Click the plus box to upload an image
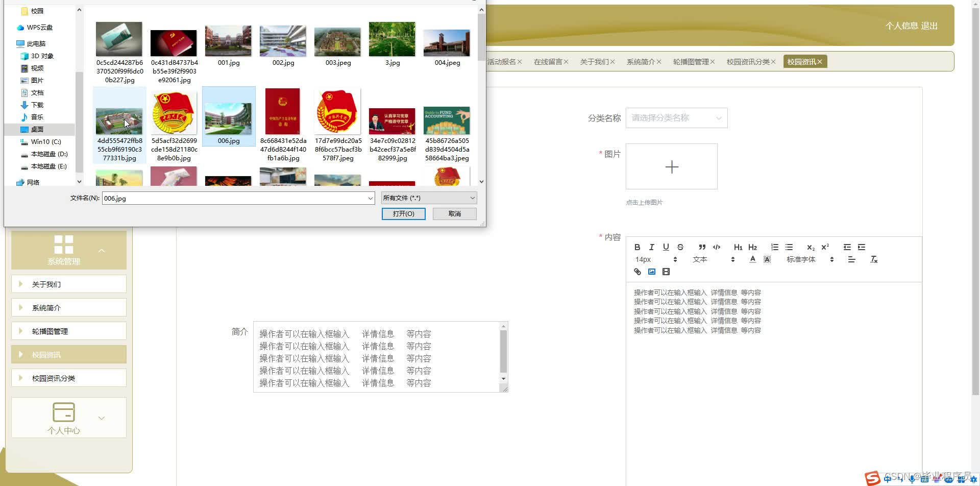 pyautogui.click(x=671, y=166)
